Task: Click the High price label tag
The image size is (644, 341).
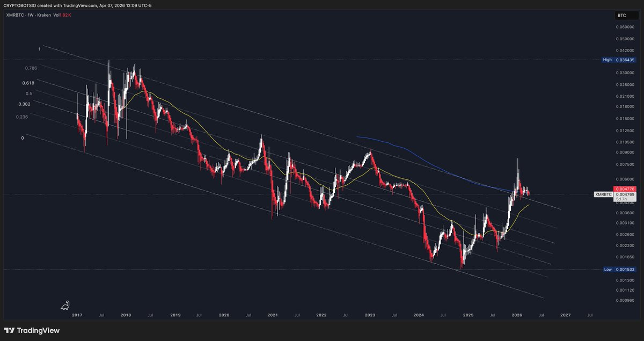Action: pyautogui.click(x=607, y=60)
